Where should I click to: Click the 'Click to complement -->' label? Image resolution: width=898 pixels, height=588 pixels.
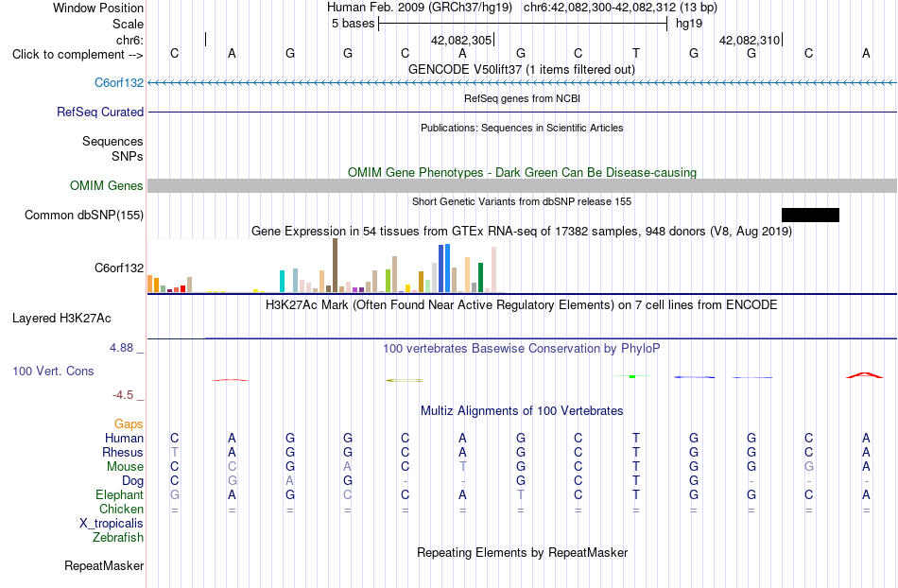[x=78, y=55]
